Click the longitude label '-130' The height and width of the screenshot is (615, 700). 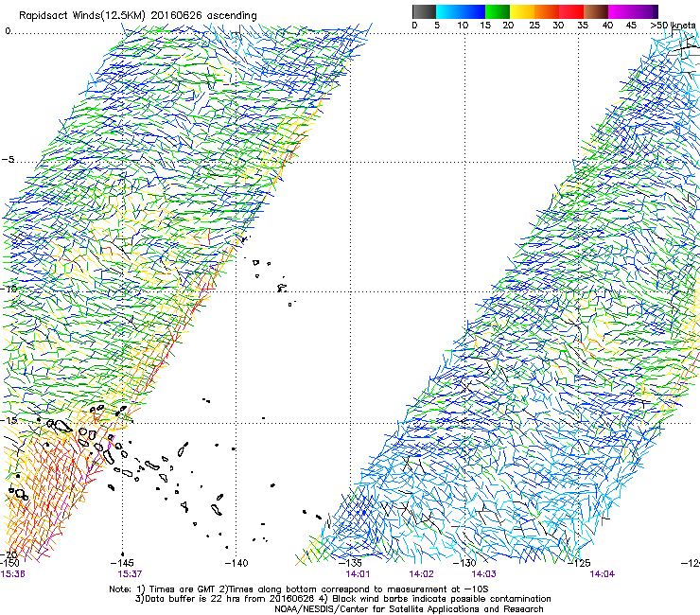click(x=464, y=563)
